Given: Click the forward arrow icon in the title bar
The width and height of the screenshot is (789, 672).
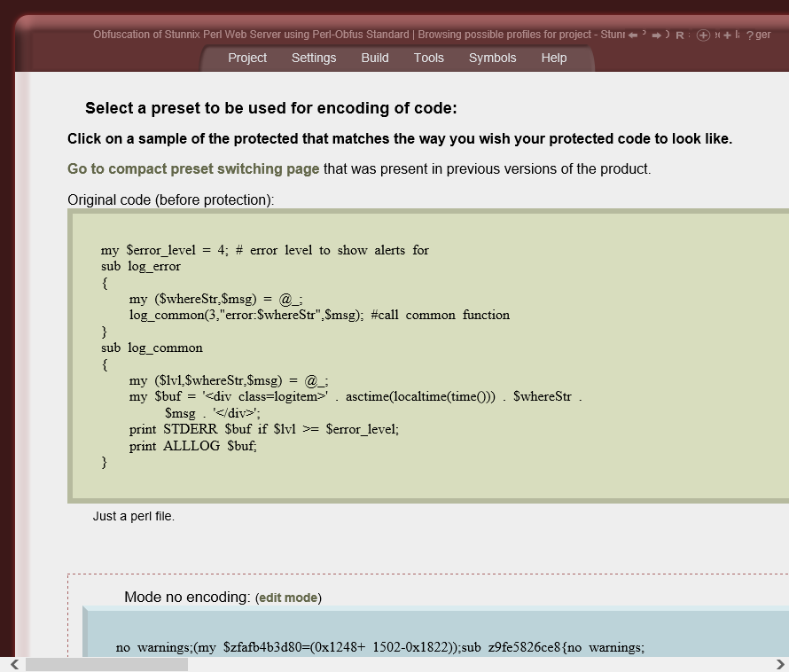Looking at the screenshot, I should pos(656,35).
